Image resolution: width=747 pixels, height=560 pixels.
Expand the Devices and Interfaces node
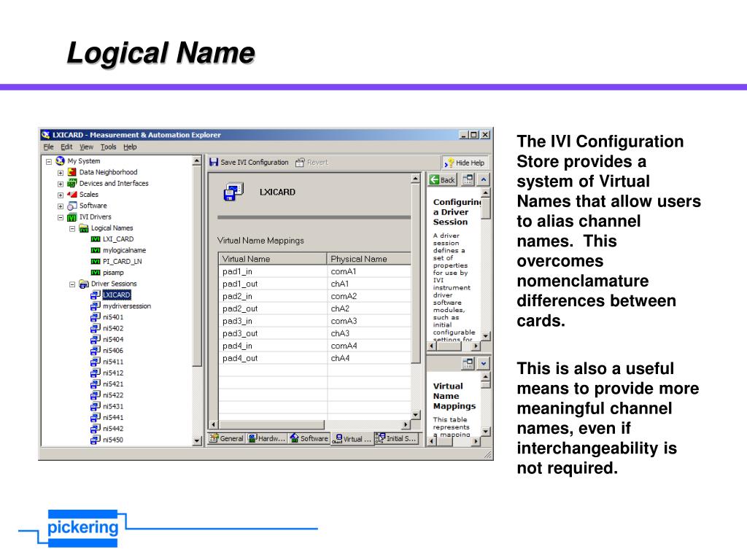pos(61,184)
